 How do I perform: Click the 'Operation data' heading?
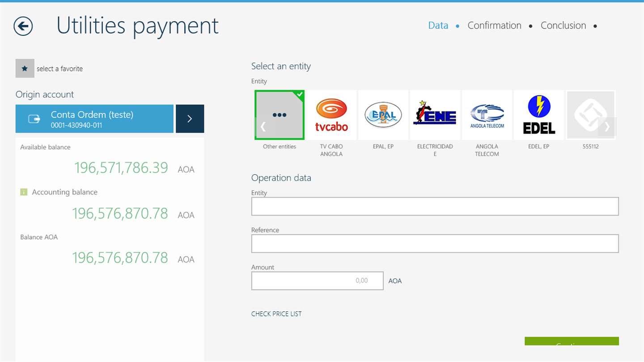(x=281, y=178)
